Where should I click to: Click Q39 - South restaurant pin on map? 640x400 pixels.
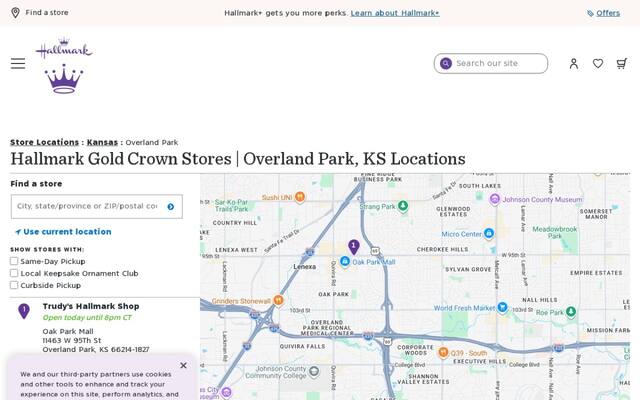click(x=443, y=353)
